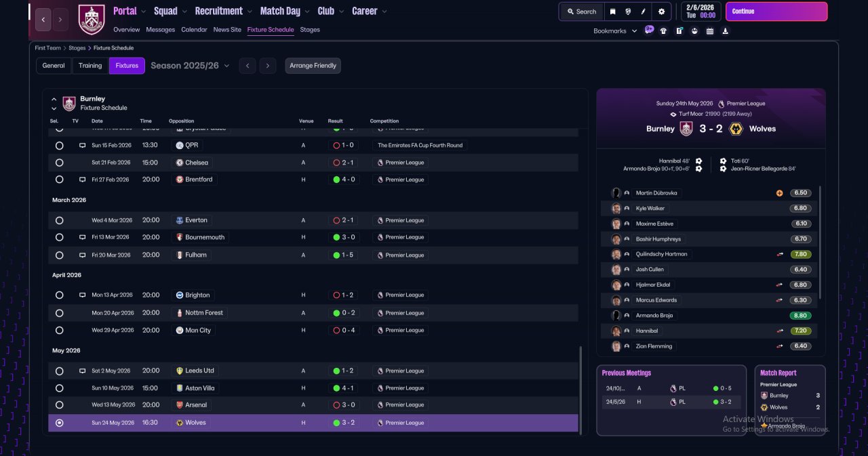Open the Squad dropdown menu
Screen dimensions: 868x456
pyautogui.click(x=171, y=11)
